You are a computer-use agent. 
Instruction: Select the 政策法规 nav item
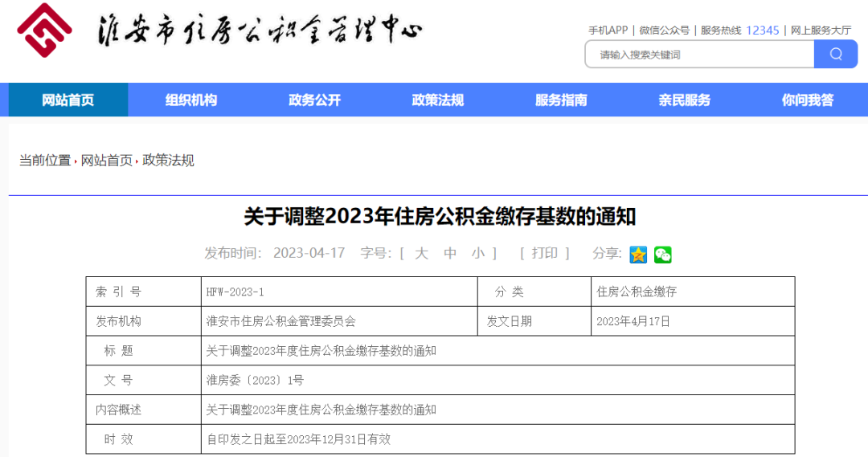click(438, 100)
